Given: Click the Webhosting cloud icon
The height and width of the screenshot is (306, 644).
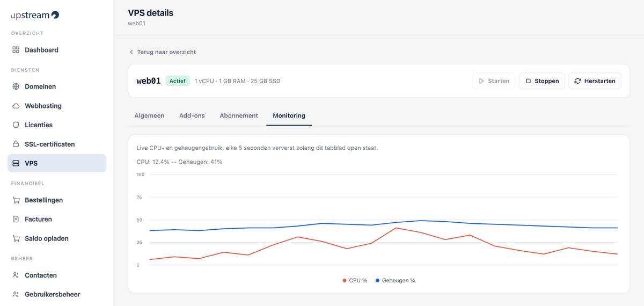Looking at the screenshot, I should click(x=16, y=106).
